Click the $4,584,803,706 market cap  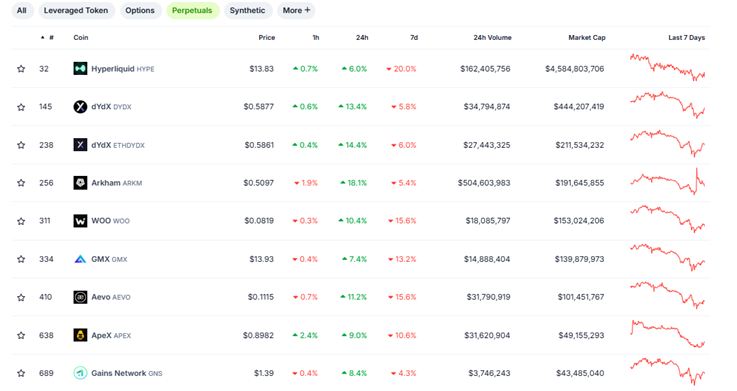[574, 69]
